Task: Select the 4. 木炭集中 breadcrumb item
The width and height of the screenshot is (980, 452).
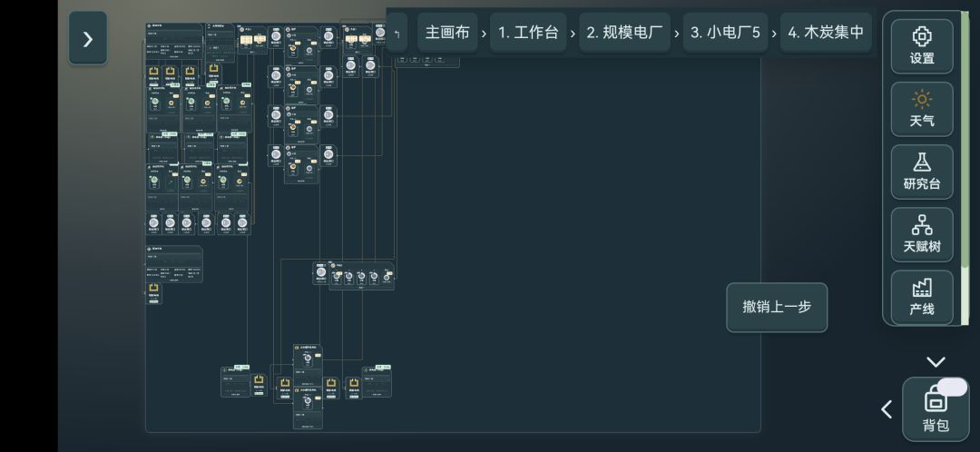Action: [826, 33]
